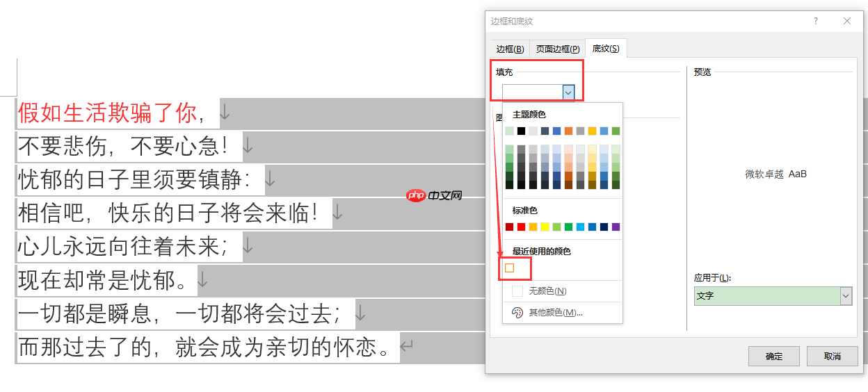Image resolution: width=868 pixels, height=392 pixels.
Task: Choose the light green standard color
Action: click(x=556, y=227)
